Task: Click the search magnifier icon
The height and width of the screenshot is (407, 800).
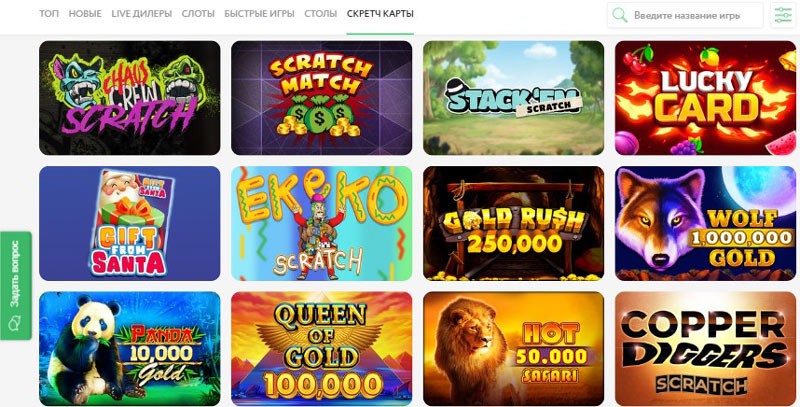Action: (620, 15)
